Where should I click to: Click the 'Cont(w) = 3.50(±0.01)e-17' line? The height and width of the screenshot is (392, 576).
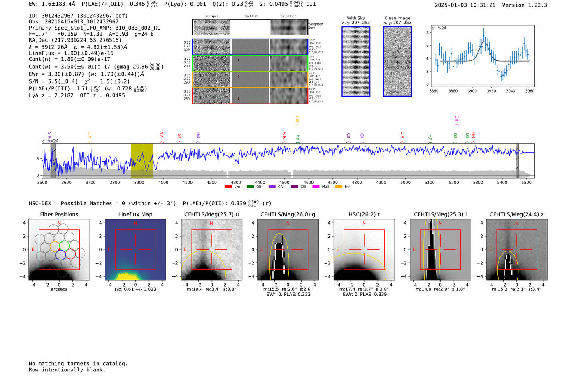(96, 66)
